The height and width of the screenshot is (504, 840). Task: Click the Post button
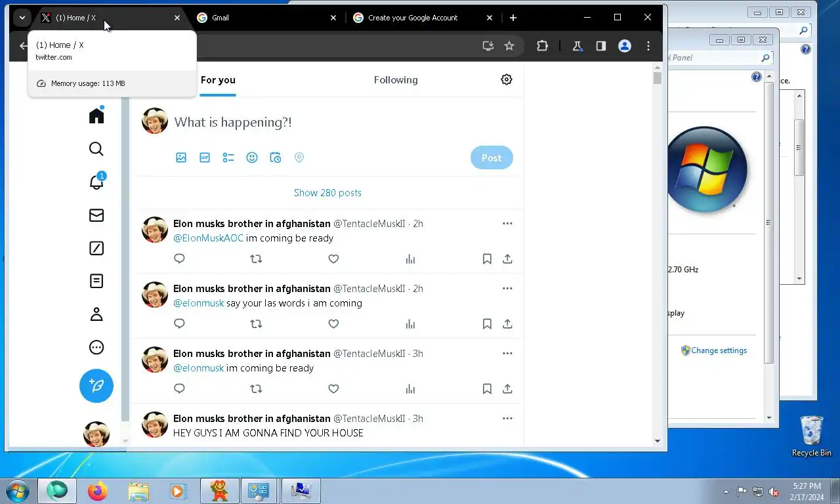click(x=492, y=157)
